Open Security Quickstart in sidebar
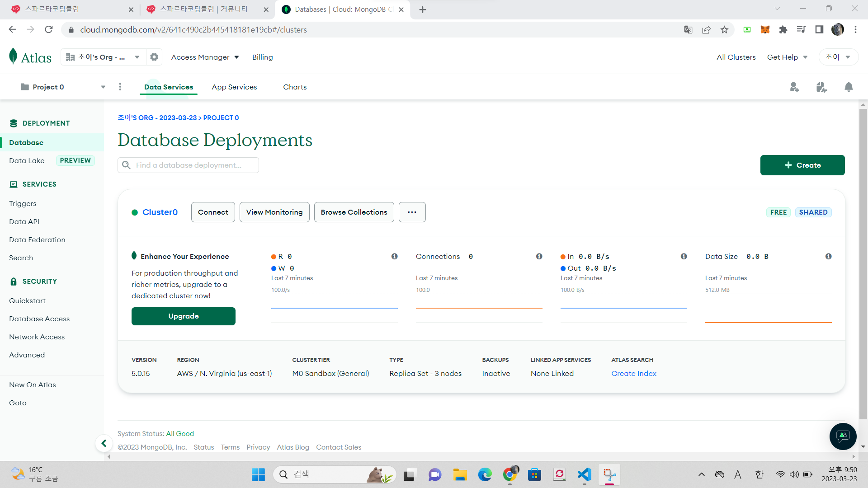This screenshot has height=488, width=868. pos(27,300)
